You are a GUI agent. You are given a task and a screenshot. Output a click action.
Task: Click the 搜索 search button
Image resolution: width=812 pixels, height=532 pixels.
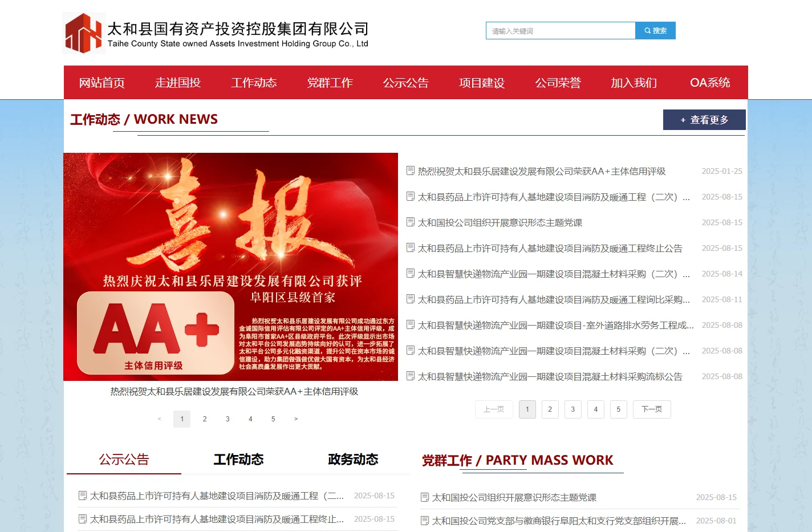(655, 31)
